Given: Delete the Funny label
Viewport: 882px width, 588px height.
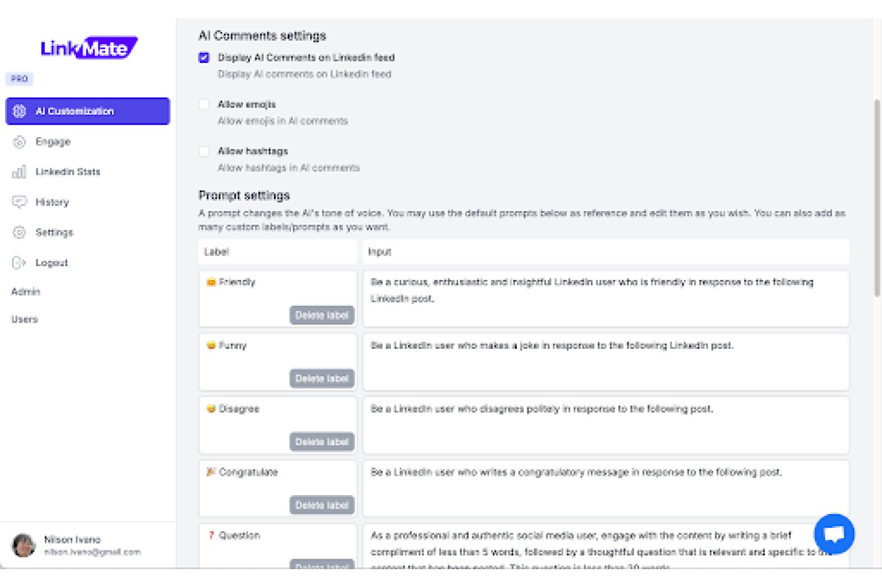Looking at the screenshot, I should coord(322,379).
